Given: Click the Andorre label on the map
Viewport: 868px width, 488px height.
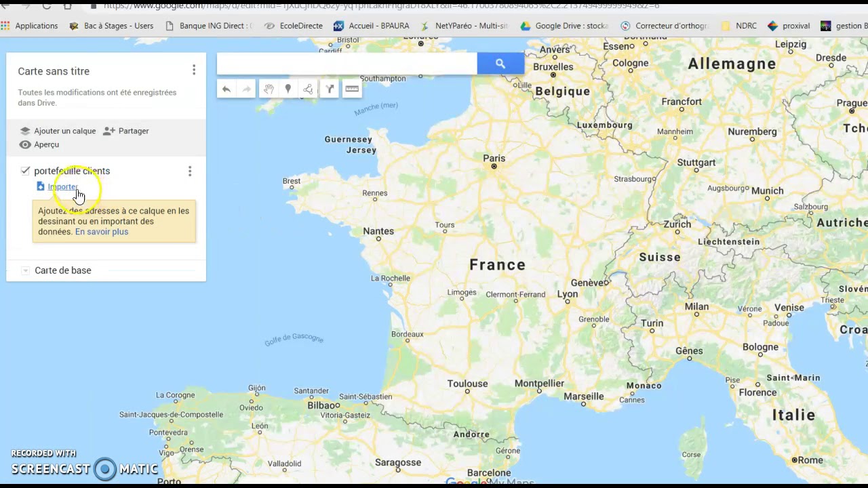Looking at the screenshot, I should tap(471, 434).
